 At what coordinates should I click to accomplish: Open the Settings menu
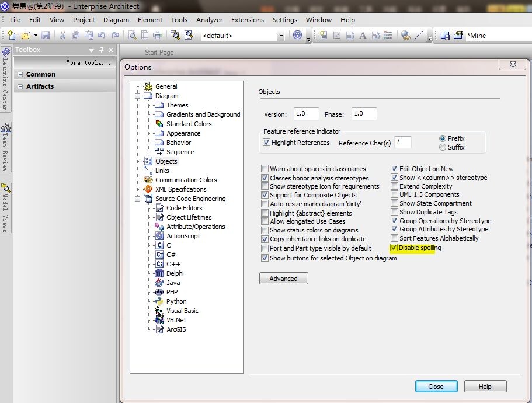[284, 20]
